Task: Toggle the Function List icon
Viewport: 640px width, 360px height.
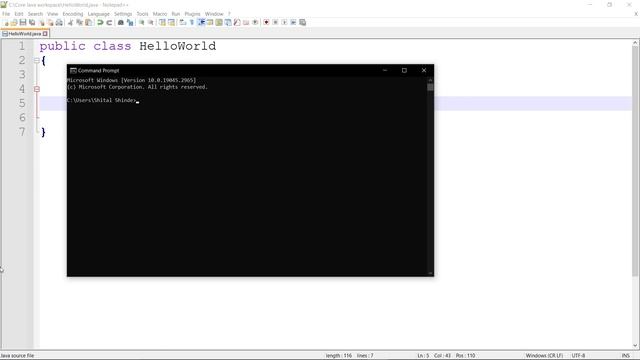Action: [x=237, y=22]
